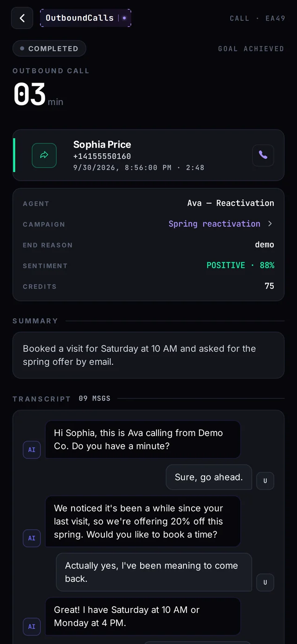The image size is (297, 644).
Task: Click U avatar next to 'Actually yes' message
Action: point(265,582)
